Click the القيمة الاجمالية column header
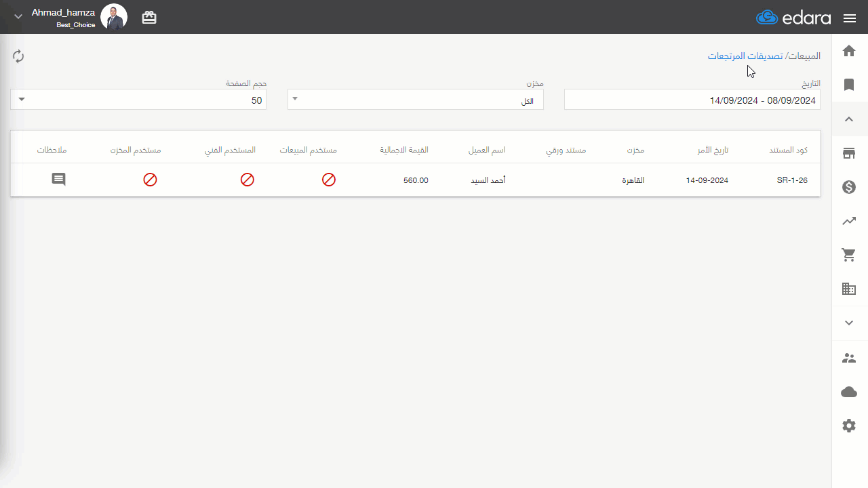 pos(404,150)
